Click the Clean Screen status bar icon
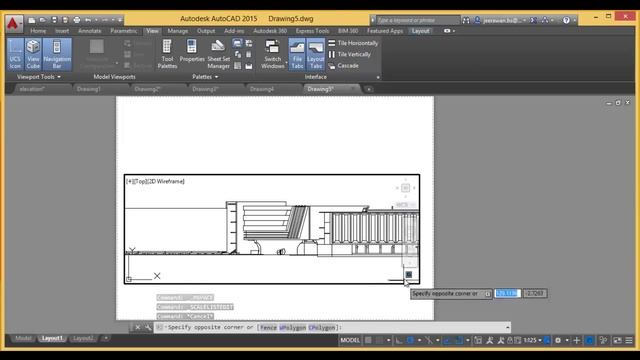The height and width of the screenshot is (360, 640). click(617, 340)
